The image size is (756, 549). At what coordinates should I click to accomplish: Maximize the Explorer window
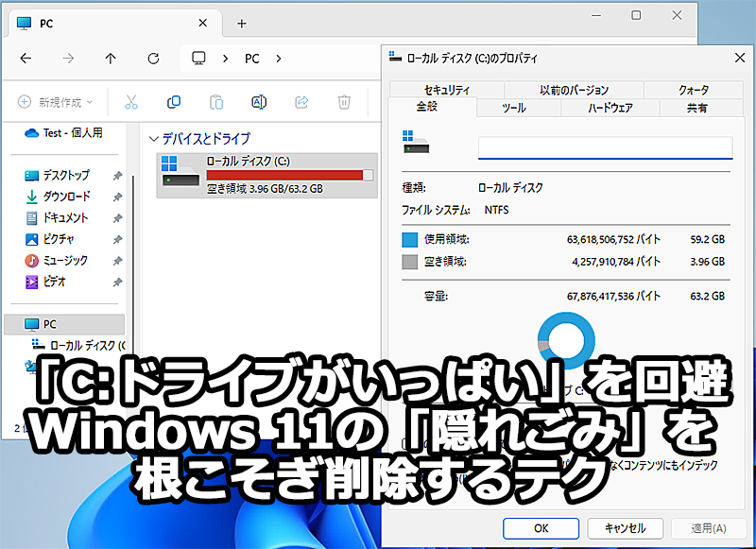636,15
